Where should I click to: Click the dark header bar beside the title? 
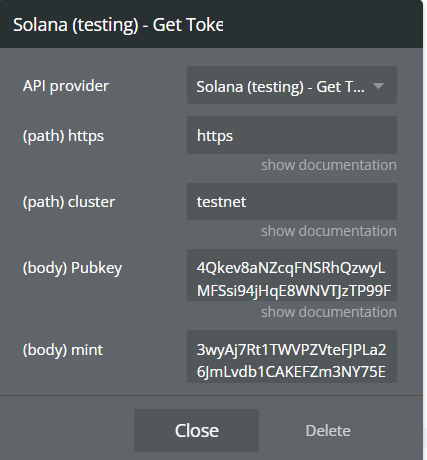click(x=322, y=24)
